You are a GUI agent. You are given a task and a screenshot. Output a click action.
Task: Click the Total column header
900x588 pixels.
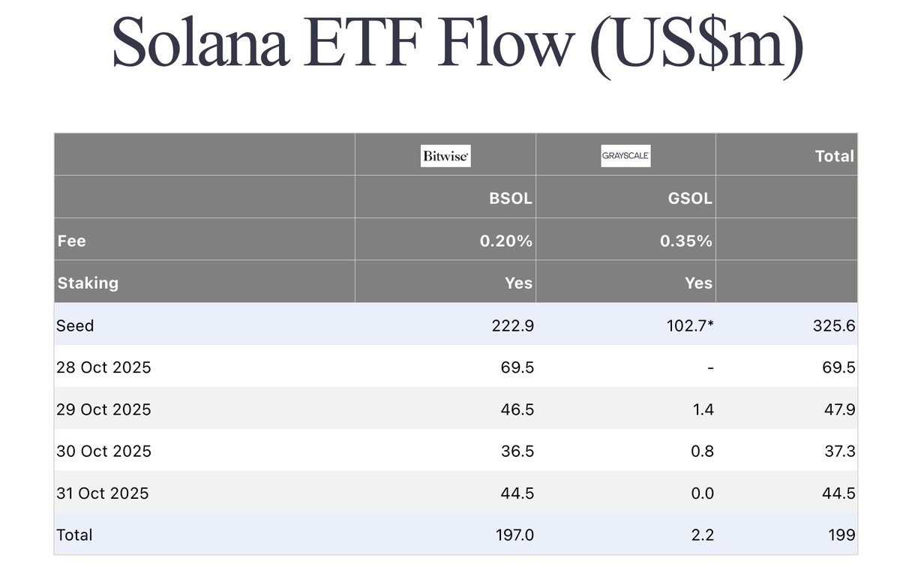[834, 156]
